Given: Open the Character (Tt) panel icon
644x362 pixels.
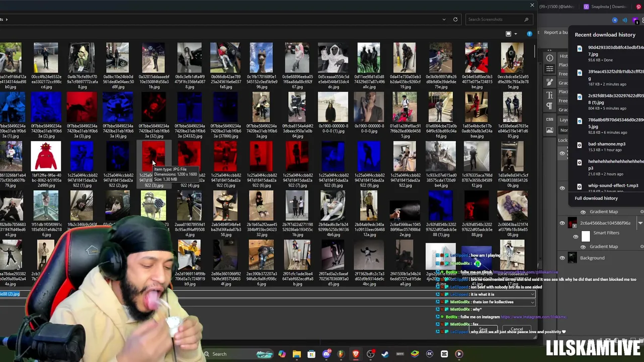Looking at the screenshot, I should (x=549, y=95).
